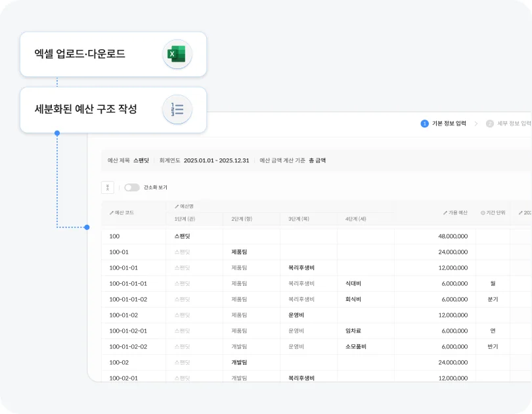Click the pencil icon beside 예산명
The height and width of the screenshot is (414, 532).
[177, 206]
